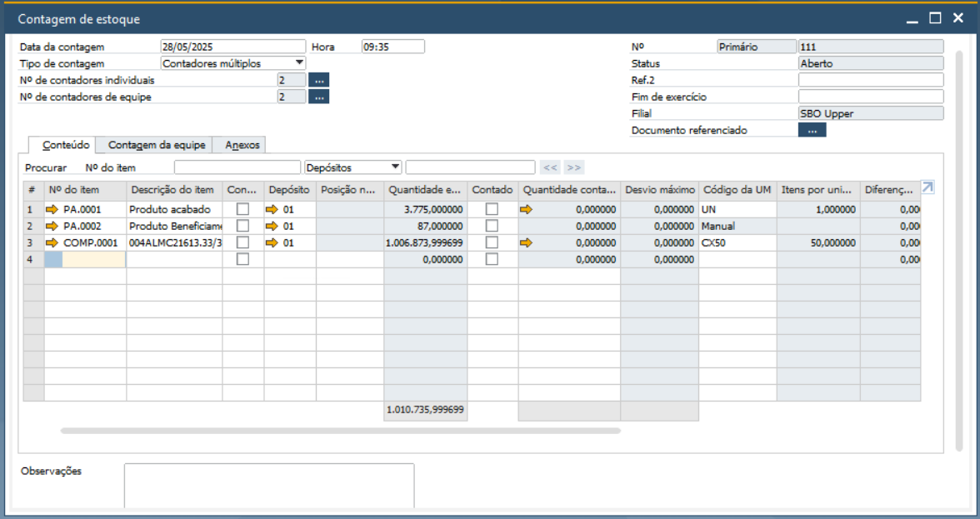Click the Primário series field
Image resolution: width=980 pixels, height=519 pixels.
(x=757, y=47)
